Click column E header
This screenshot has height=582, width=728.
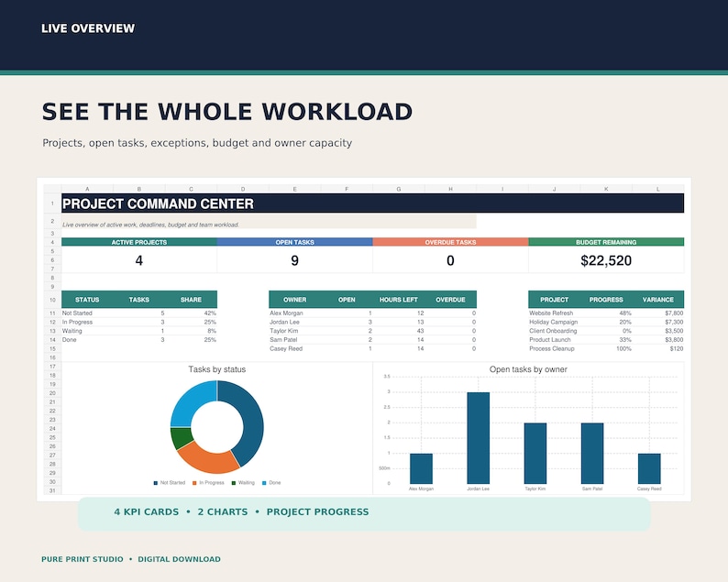tap(295, 189)
